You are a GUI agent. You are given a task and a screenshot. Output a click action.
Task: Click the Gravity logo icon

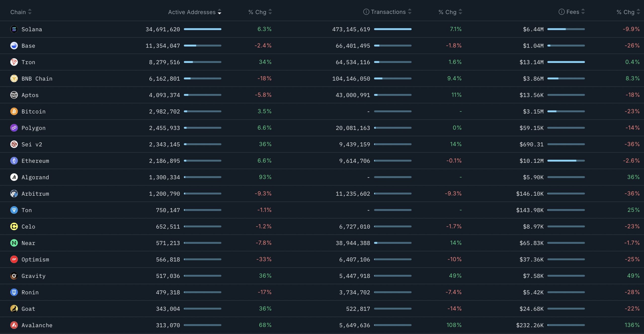click(14, 276)
